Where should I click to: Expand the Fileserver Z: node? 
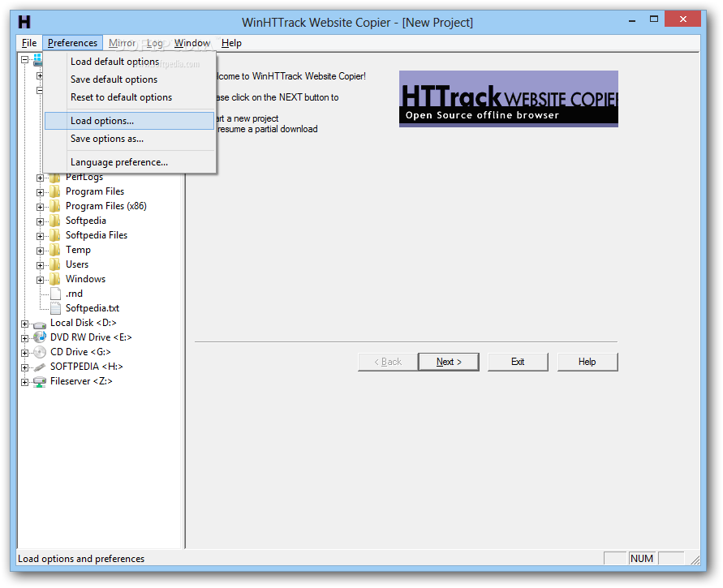25,383
